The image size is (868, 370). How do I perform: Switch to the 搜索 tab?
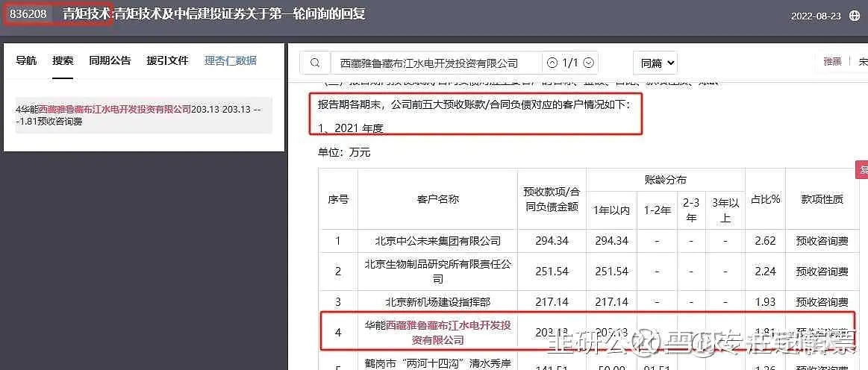pyautogui.click(x=63, y=61)
